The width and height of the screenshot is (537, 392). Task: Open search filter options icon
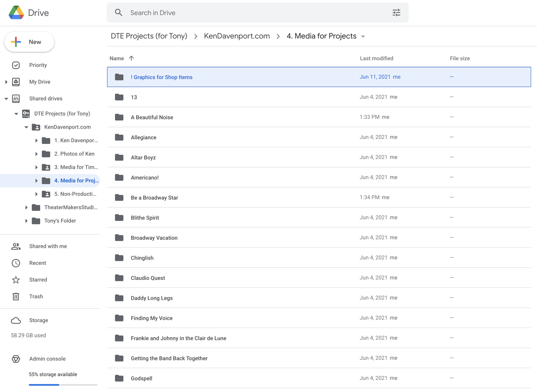coord(396,13)
